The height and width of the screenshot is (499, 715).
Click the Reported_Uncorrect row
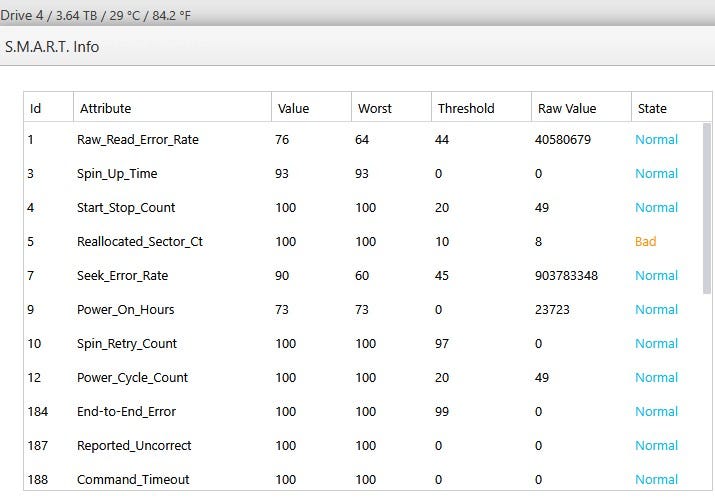[x=134, y=446]
